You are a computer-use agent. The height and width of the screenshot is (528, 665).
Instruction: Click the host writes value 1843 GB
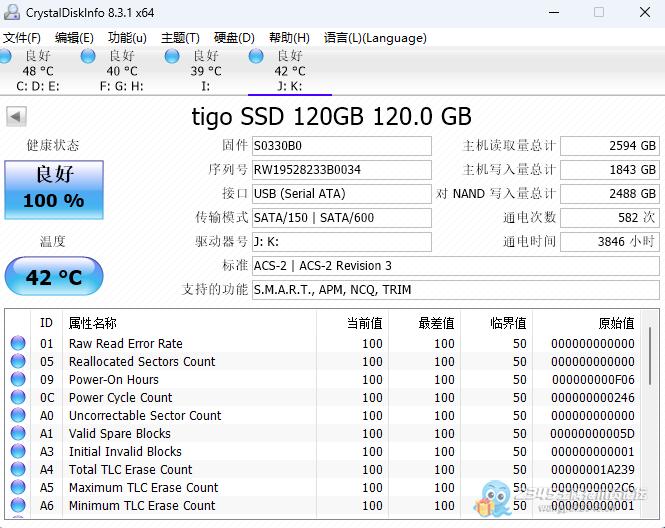tap(610, 170)
